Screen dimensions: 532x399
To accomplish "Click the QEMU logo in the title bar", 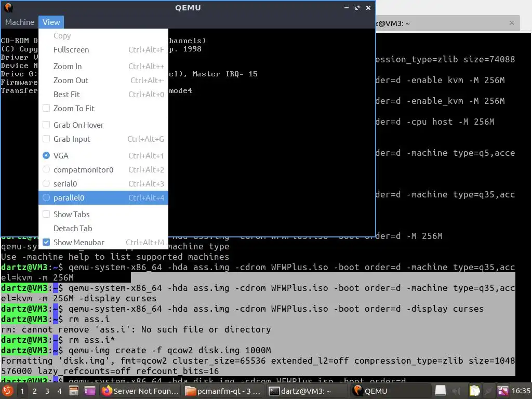I will point(8,7).
